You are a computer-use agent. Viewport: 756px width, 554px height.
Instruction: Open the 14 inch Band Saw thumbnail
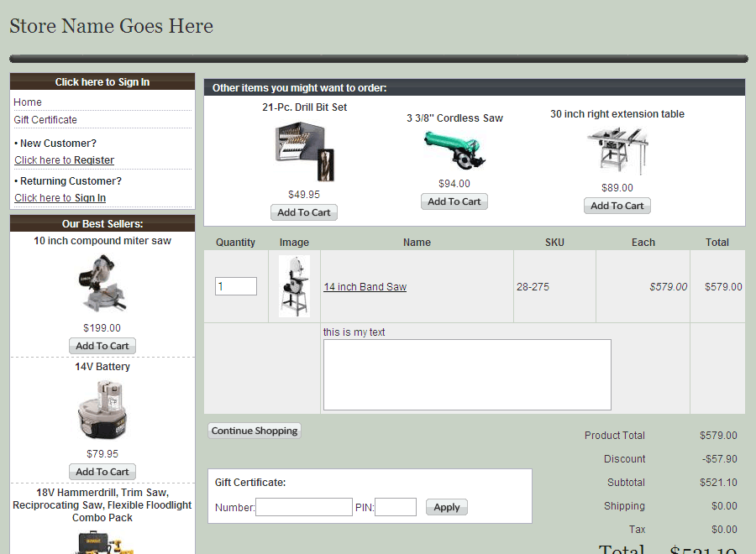[x=294, y=286]
